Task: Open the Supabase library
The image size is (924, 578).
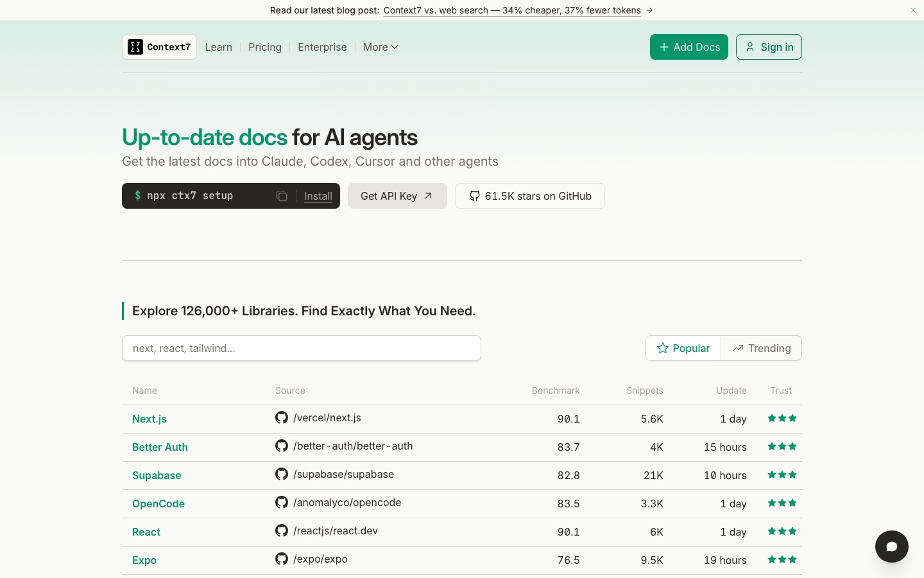Action: [x=157, y=475]
